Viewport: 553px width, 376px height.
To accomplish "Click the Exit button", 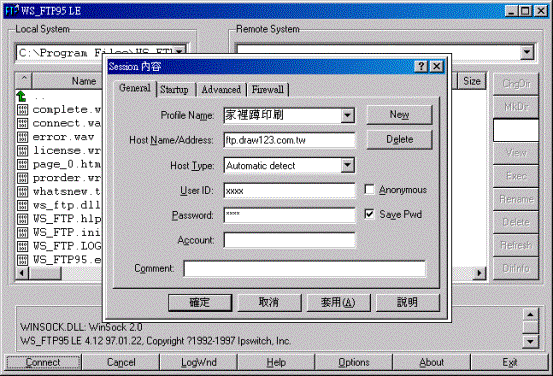I will pos(510,362).
